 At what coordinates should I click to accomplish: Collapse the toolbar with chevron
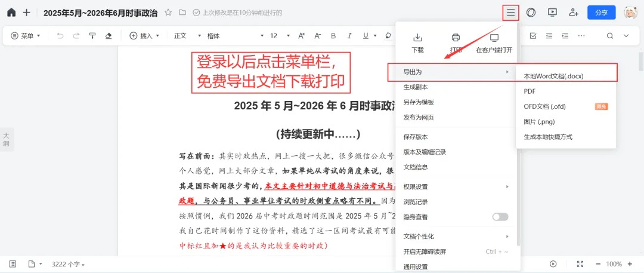coord(626,36)
